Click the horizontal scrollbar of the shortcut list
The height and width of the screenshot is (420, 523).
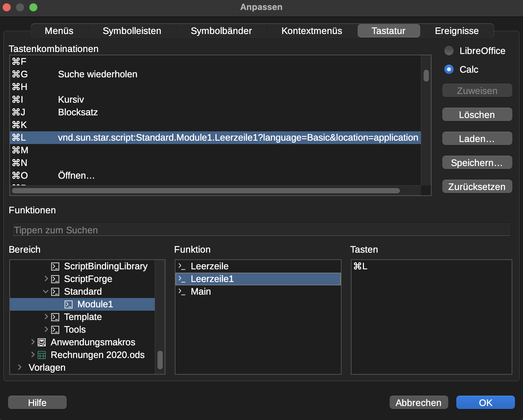206,191
